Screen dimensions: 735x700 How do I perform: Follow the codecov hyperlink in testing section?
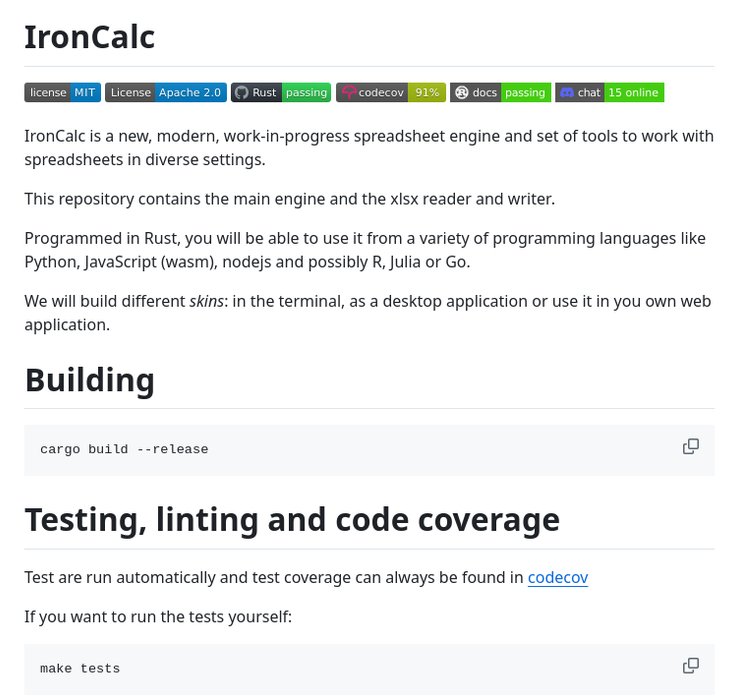(557, 577)
